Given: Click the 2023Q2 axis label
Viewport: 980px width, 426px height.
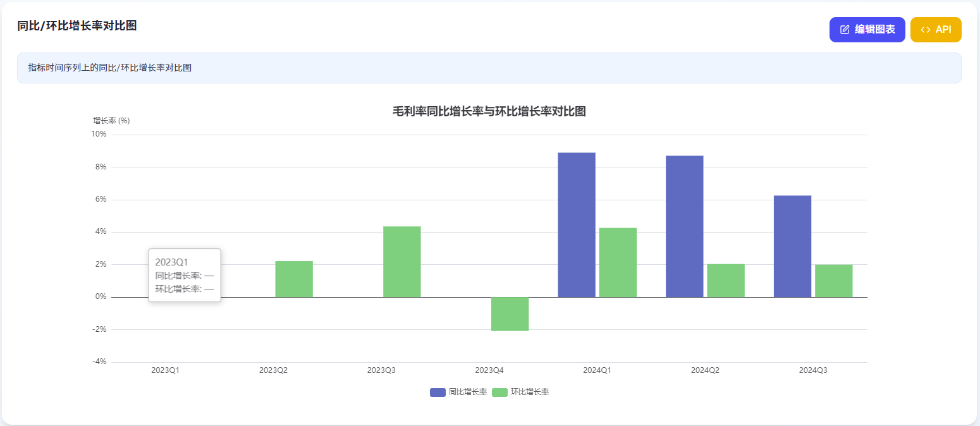Looking at the screenshot, I should (273, 370).
